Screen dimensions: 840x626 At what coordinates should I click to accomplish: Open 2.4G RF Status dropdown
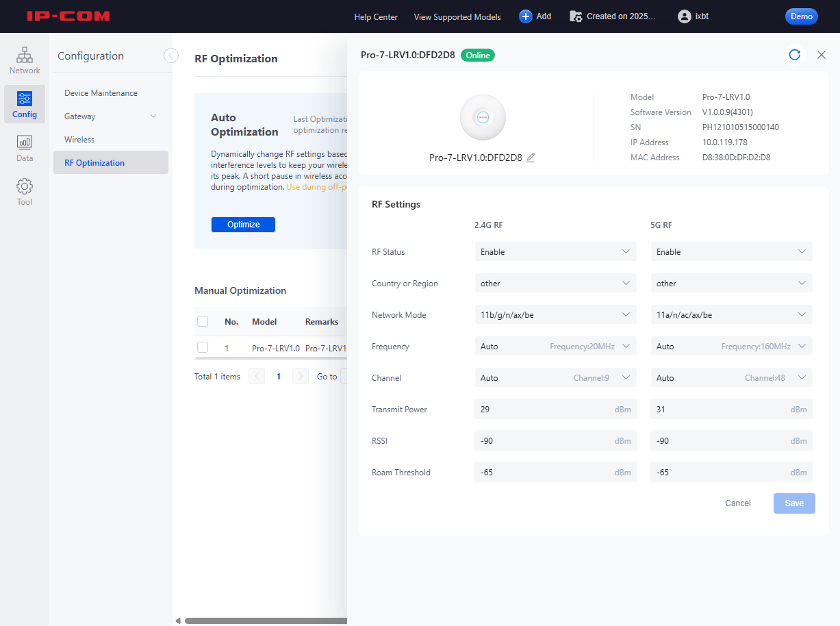pyautogui.click(x=556, y=252)
